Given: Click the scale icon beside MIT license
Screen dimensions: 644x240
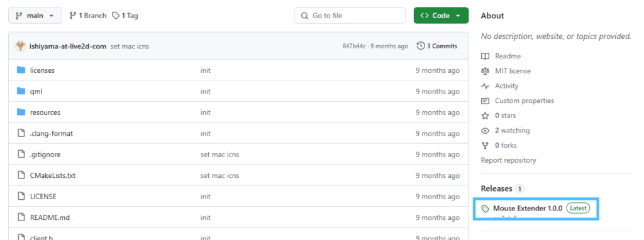Looking at the screenshot, I should 485,71.
